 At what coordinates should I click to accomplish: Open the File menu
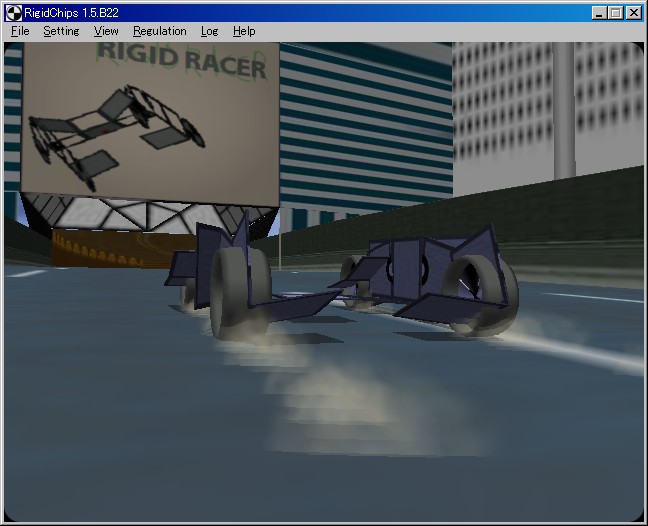[x=20, y=31]
